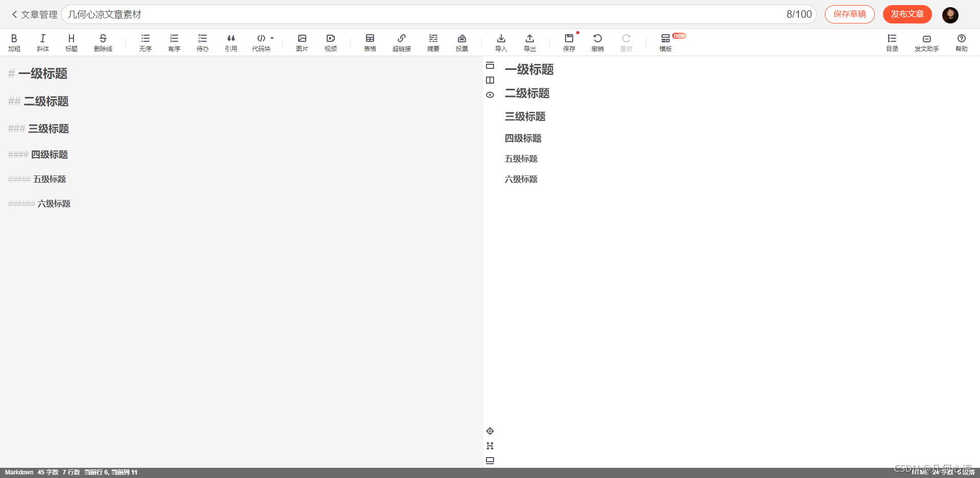This screenshot has height=478, width=980.
Task: Open the code block dropdown arrow
Action: pos(272,38)
